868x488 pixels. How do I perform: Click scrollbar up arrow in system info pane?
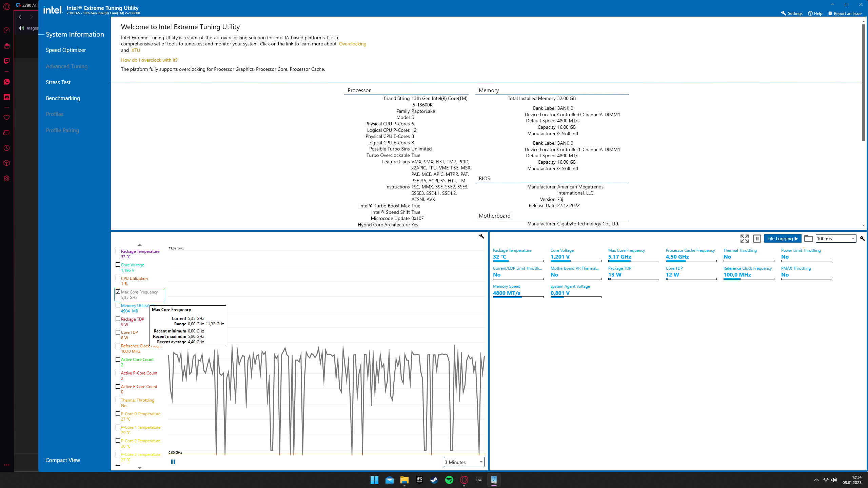[863, 21]
